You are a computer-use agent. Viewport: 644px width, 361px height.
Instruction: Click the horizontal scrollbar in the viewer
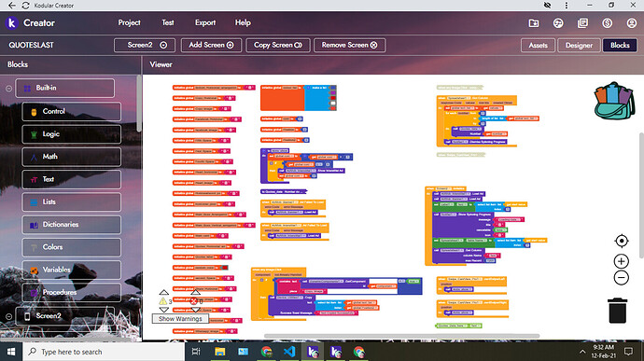click(401, 336)
